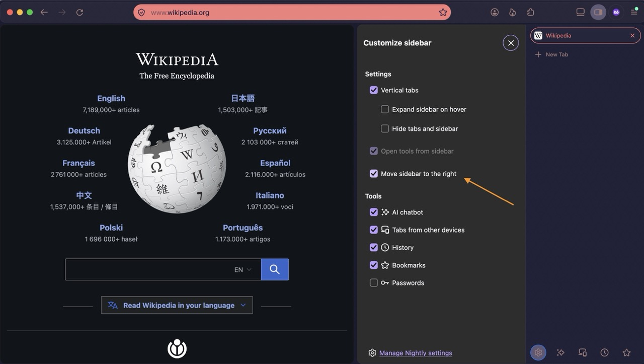The height and width of the screenshot is (364, 644).
Task: Enable the Passwords tool checkbox
Action: 374,283
